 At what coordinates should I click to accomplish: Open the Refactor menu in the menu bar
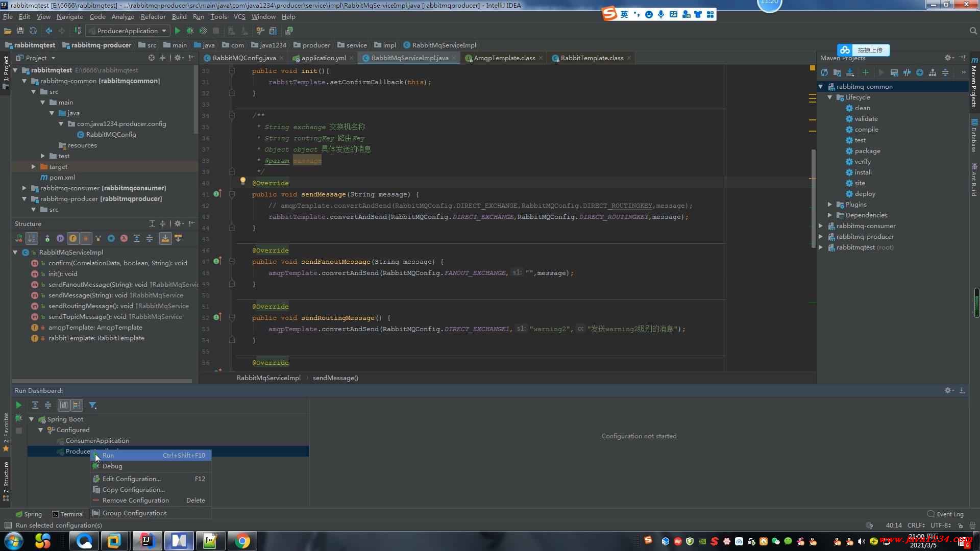[x=153, y=16]
